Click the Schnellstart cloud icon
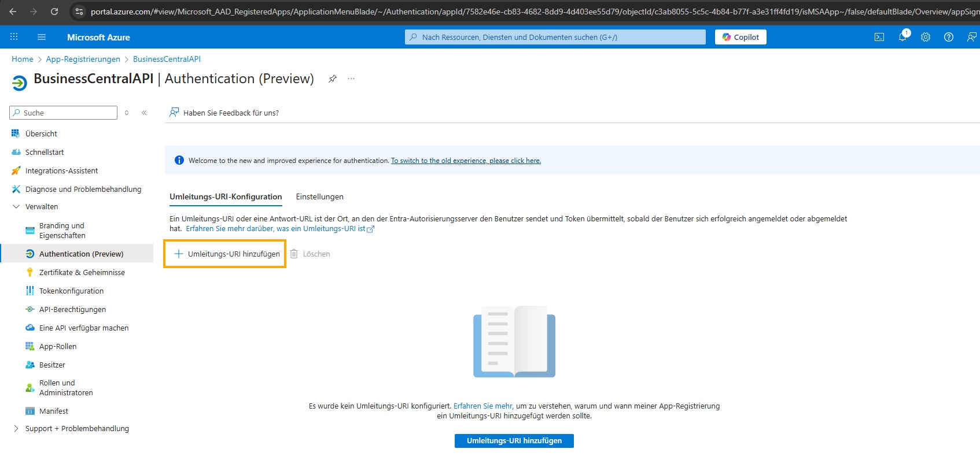The image size is (980, 460). click(16, 152)
